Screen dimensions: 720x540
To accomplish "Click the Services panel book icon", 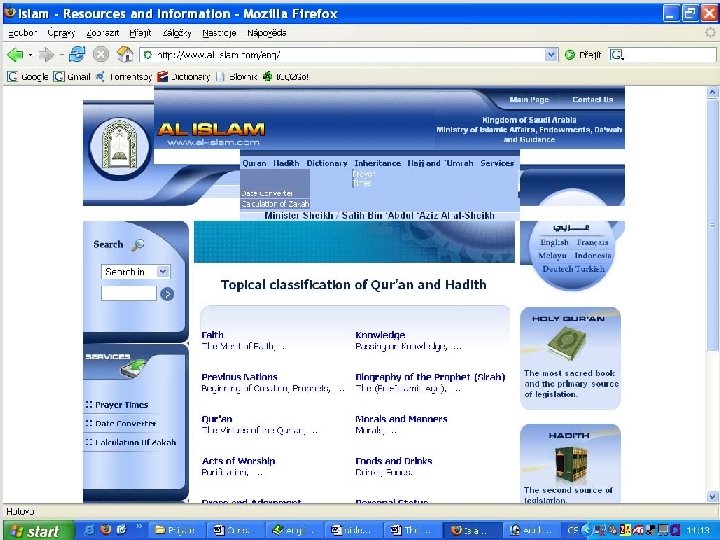I will click(134, 369).
